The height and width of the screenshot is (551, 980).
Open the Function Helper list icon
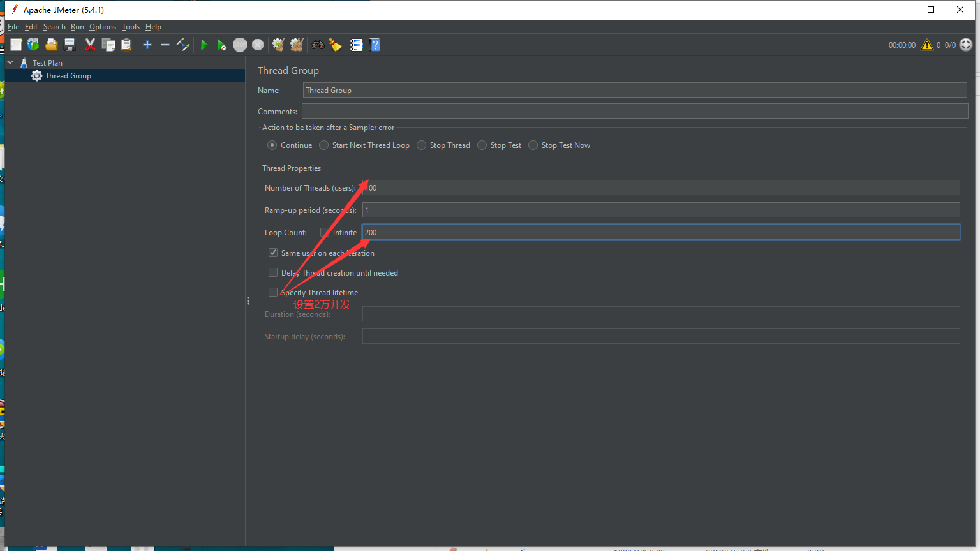[x=356, y=45]
